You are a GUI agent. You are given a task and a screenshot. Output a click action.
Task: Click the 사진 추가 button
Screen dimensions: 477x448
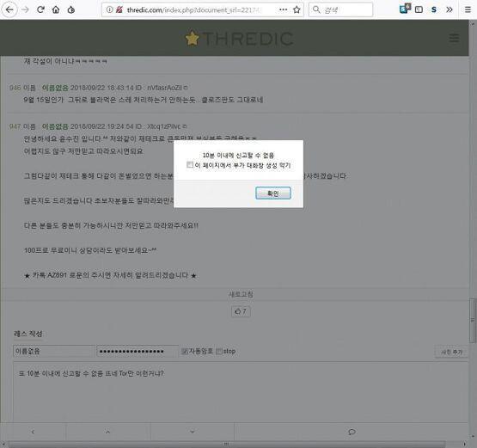pos(451,352)
